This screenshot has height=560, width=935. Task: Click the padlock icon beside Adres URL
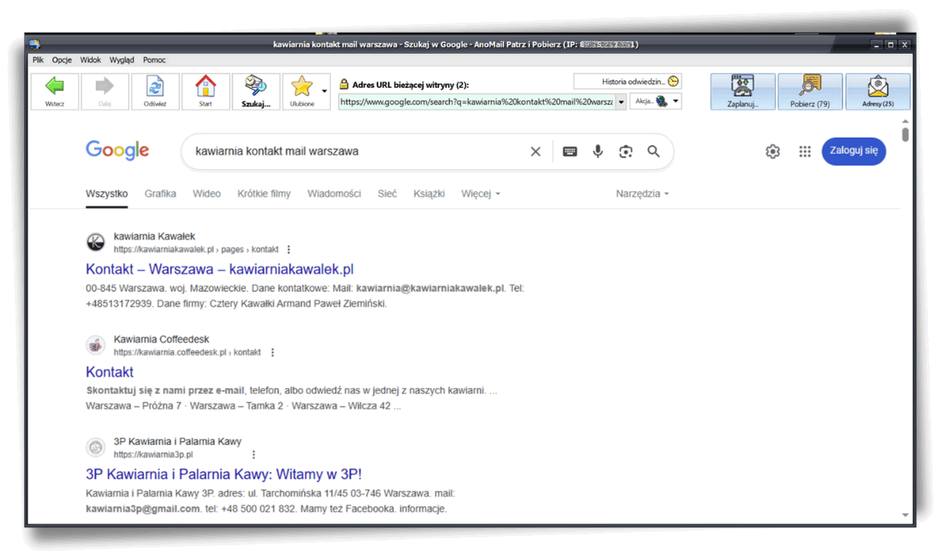pos(344,84)
